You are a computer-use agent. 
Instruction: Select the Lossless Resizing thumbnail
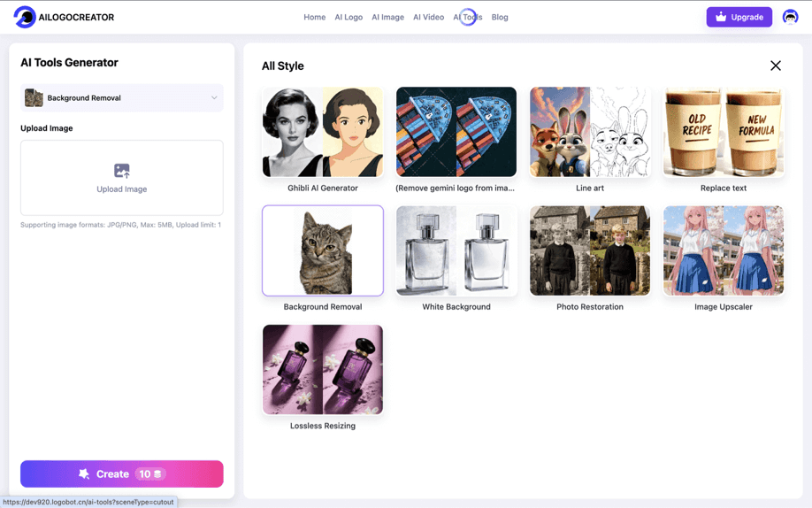coord(323,370)
